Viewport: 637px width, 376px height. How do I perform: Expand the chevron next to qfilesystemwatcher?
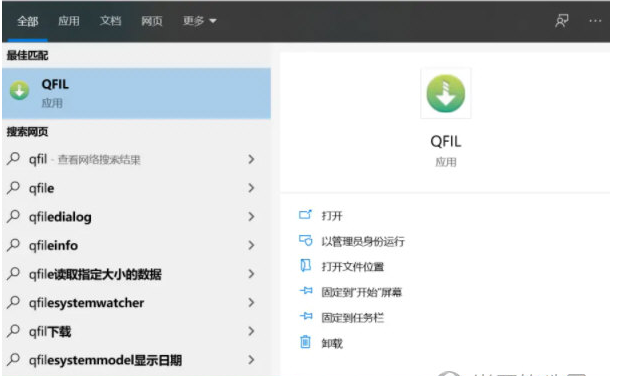click(x=251, y=303)
